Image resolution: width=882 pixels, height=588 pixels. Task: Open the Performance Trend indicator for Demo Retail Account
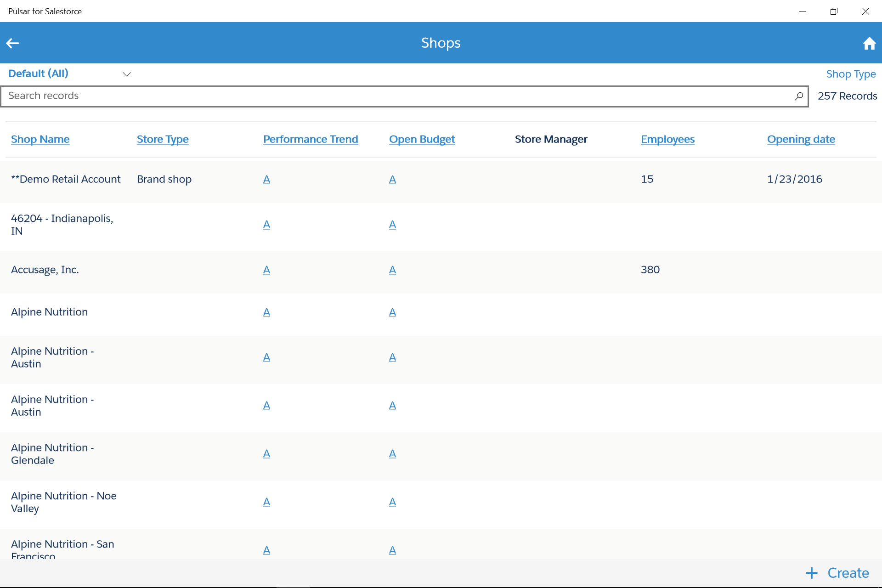tap(266, 180)
